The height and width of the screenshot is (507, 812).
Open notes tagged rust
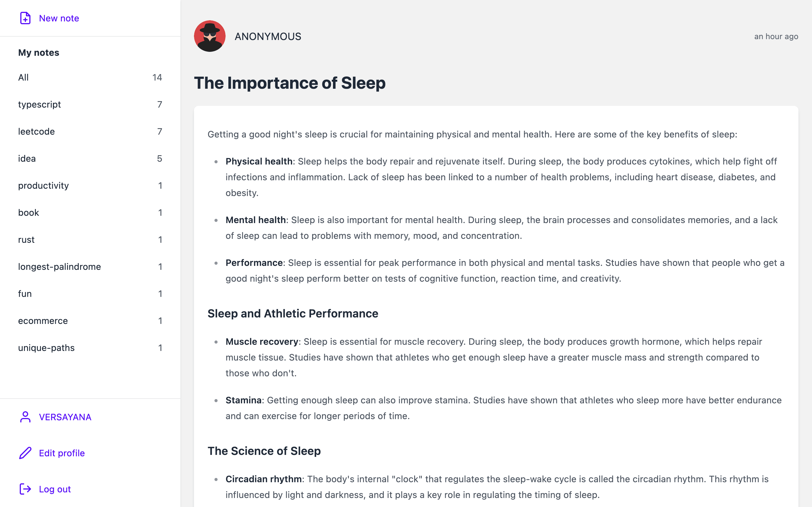tap(26, 239)
